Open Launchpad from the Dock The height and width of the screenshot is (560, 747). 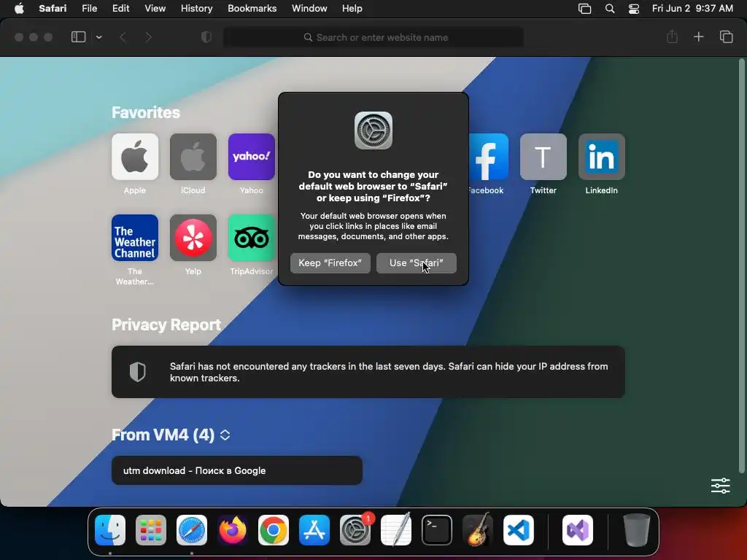(151, 530)
